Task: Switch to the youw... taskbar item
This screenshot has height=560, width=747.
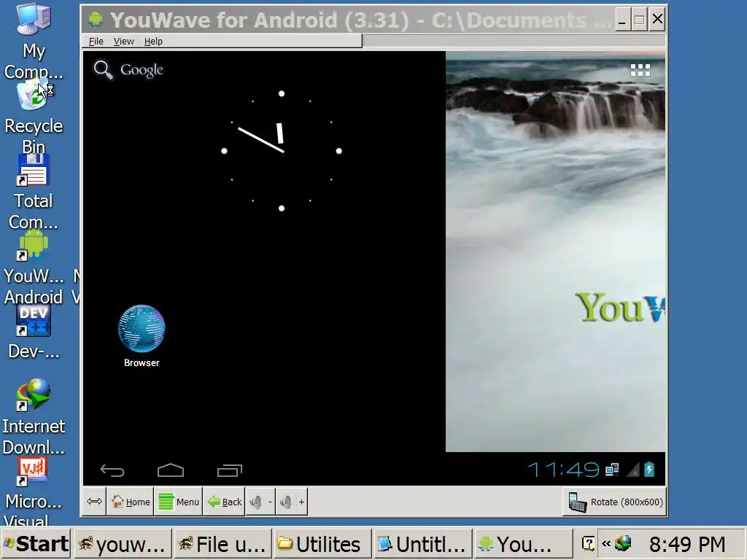Action: click(x=123, y=544)
